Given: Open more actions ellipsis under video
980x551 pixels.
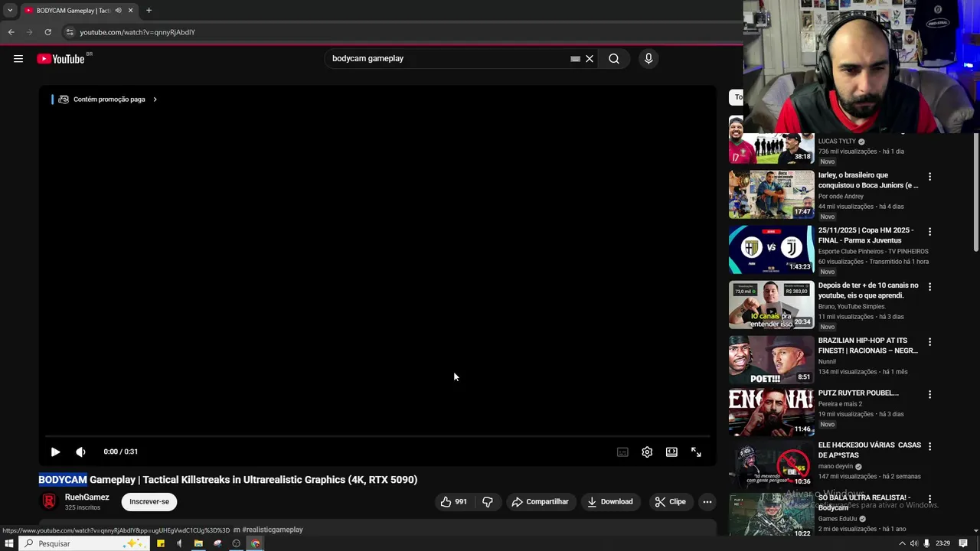Looking at the screenshot, I should click(707, 502).
